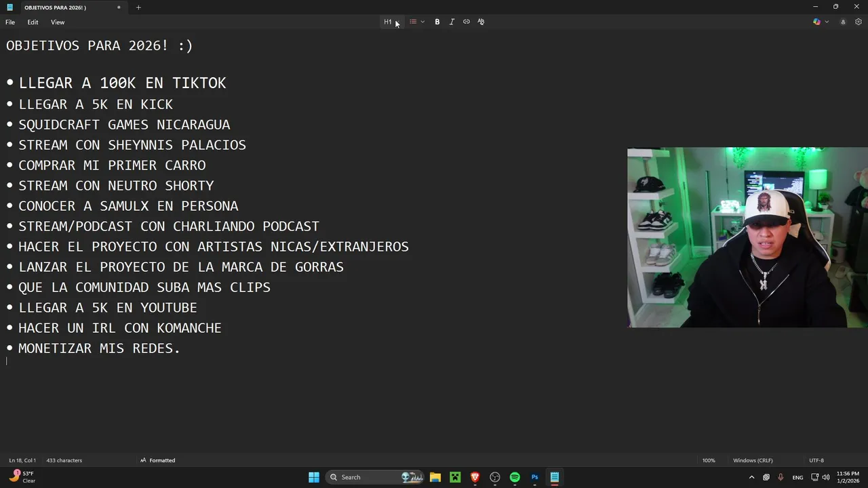Toggle italic formatting
Viewport: 868px width, 488px height.
coord(452,22)
